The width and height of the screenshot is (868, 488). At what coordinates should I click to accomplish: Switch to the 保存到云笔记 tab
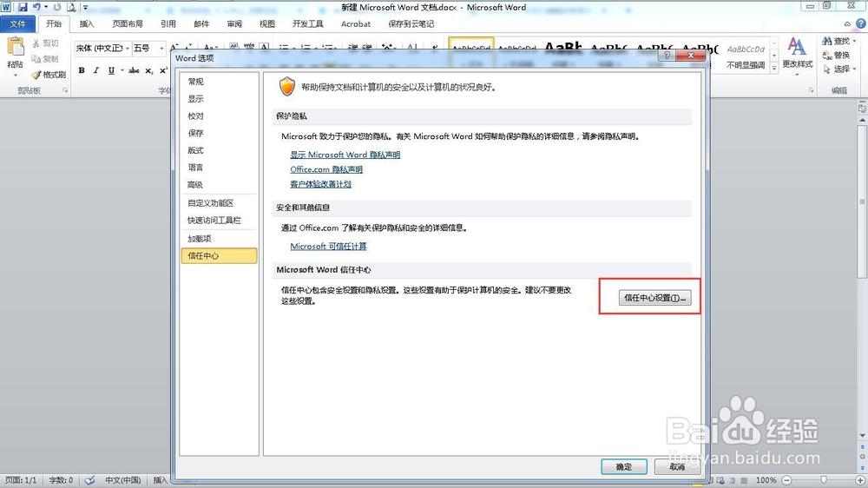[411, 23]
